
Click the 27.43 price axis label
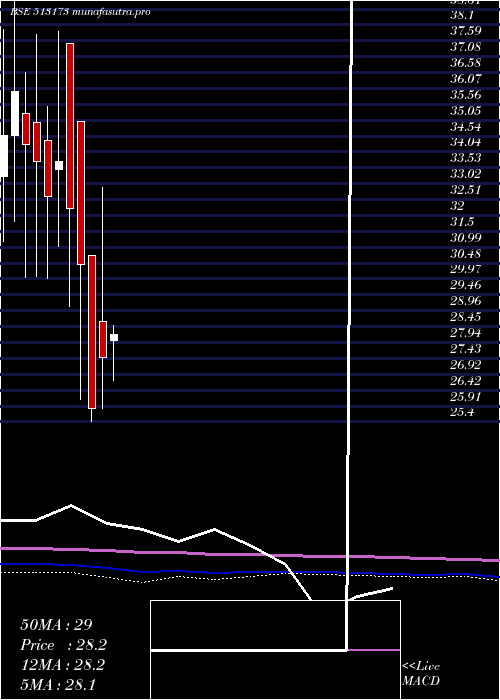pos(466,349)
